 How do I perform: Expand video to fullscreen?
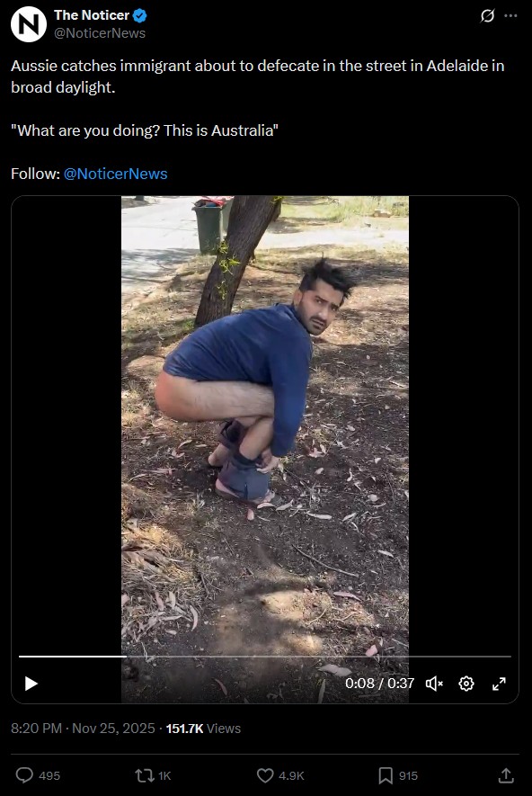point(499,684)
